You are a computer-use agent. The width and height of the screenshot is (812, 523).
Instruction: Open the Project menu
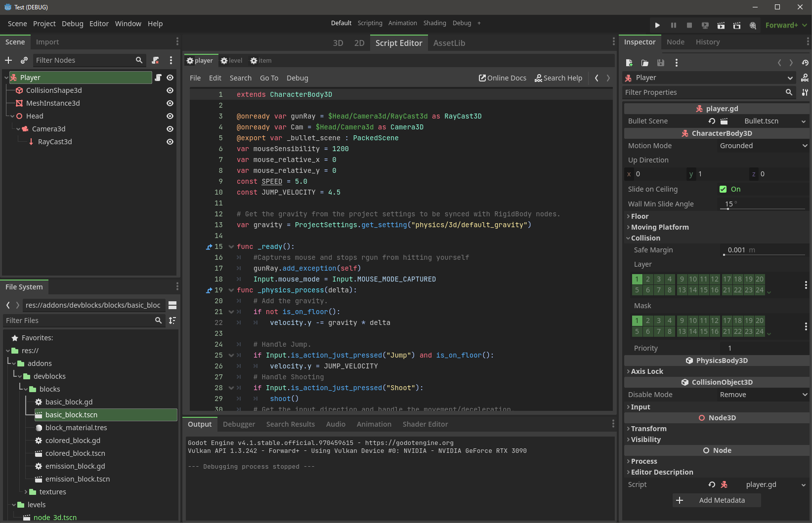44,23
